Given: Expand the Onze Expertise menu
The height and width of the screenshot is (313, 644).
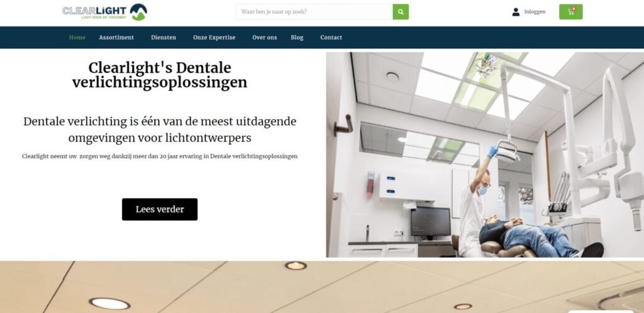Looking at the screenshot, I should [214, 37].
